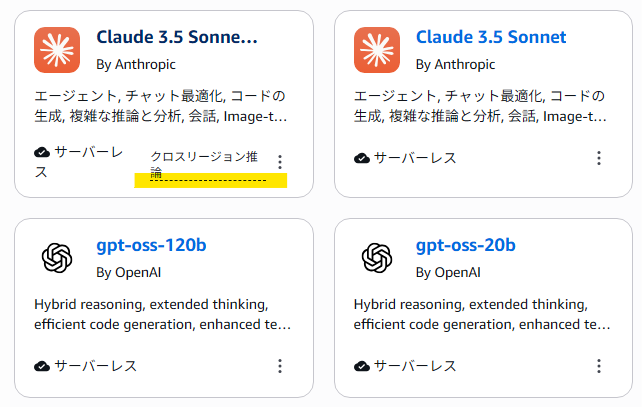Click the cloud icon on the cross-region Claude card
This screenshot has width=642, height=407.
click(41, 153)
